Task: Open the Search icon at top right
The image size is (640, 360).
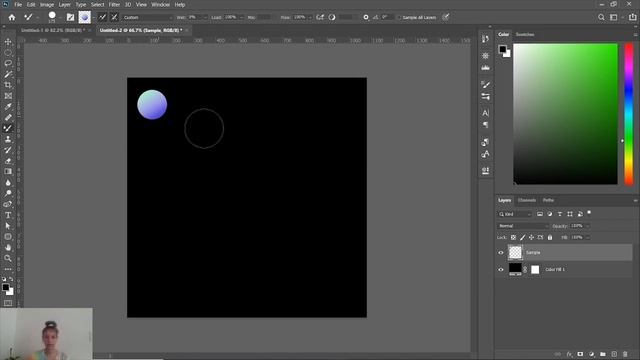Action: [x=601, y=17]
